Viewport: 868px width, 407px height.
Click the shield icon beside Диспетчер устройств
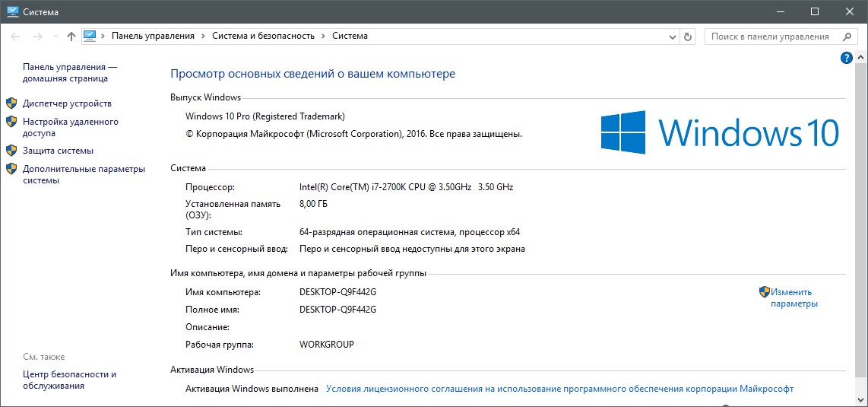[11, 103]
